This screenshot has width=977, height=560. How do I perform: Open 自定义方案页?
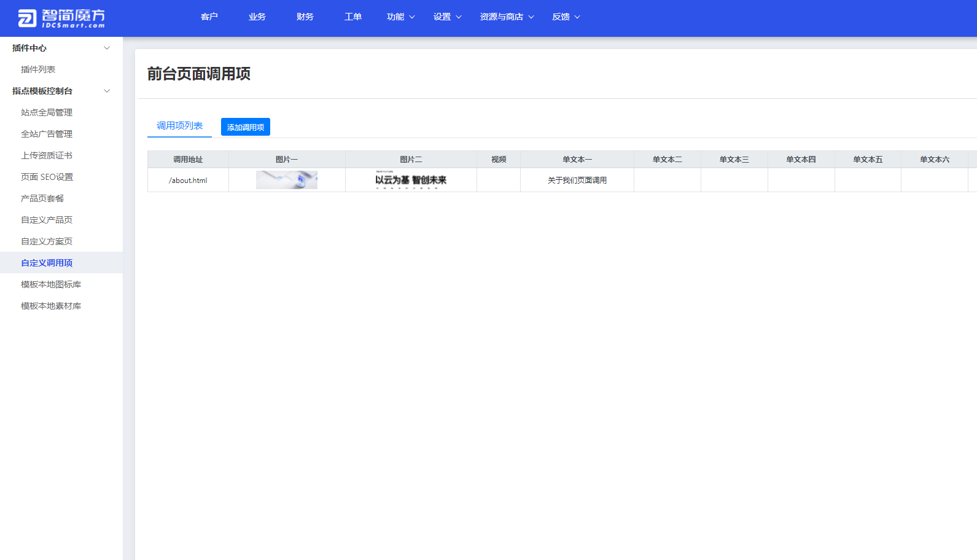[47, 241]
